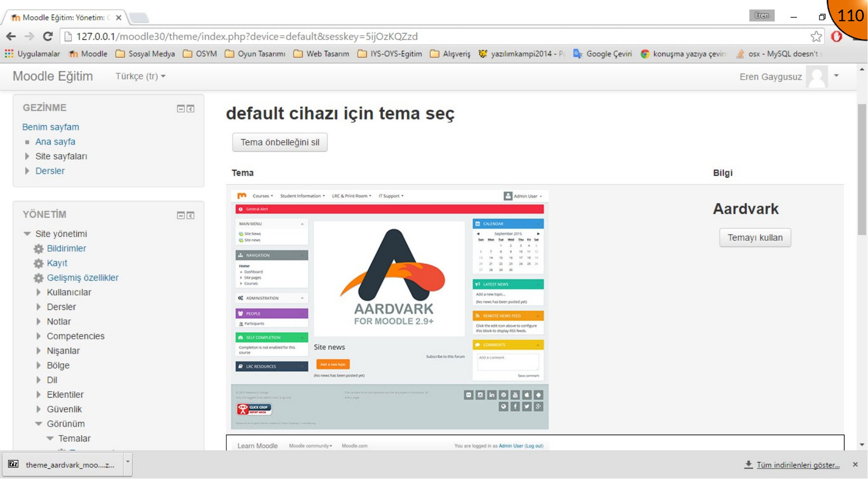Click Tüm indirilenleri göster link
Viewport: 868px width, 488px height.
coord(798,465)
